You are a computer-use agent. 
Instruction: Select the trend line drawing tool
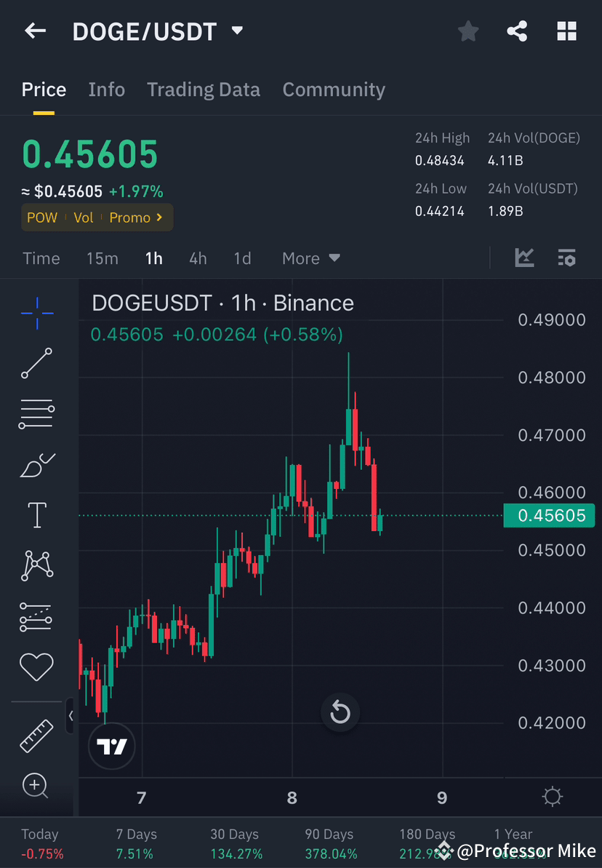tap(36, 363)
